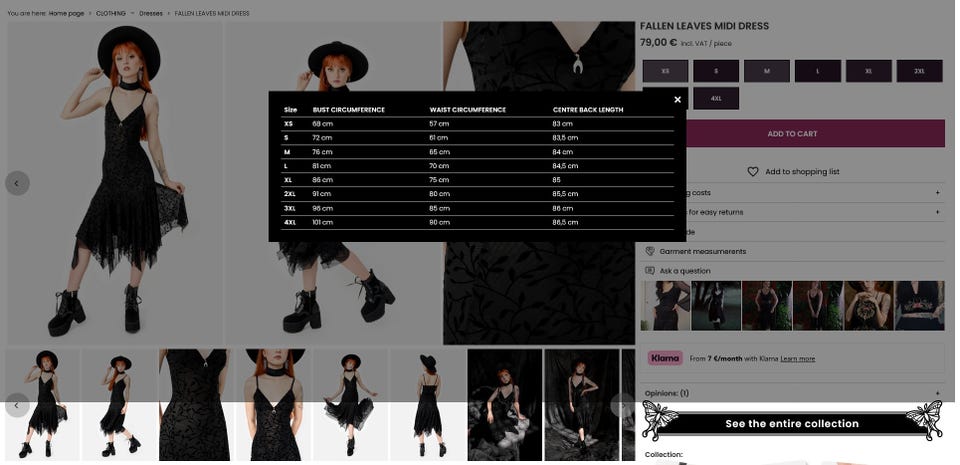The height and width of the screenshot is (465, 960).
Task: Click the heart icon for shopping list
Action: [x=752, y=172]
